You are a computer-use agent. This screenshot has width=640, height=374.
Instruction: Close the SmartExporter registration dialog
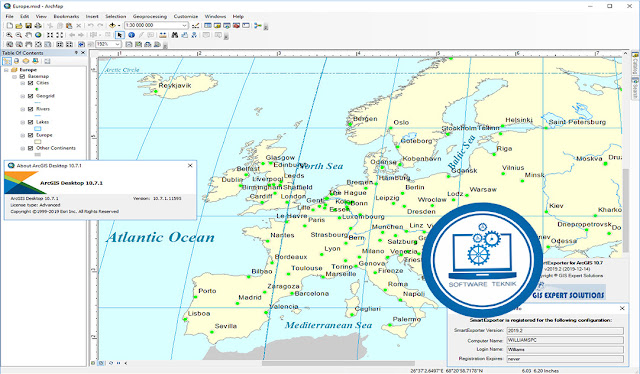622,309
